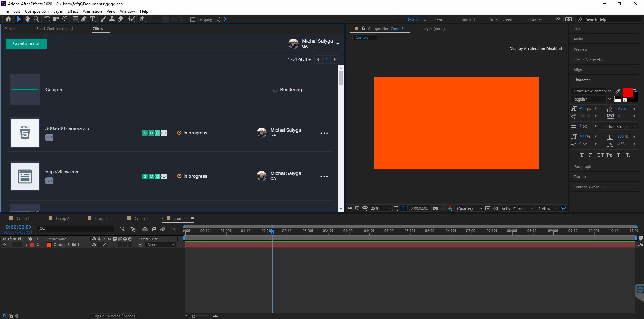The width and height of the screenshot is (644, 319).
Task: Select the Zoom tool in toolbar
Action: click(x=36, y=19)
